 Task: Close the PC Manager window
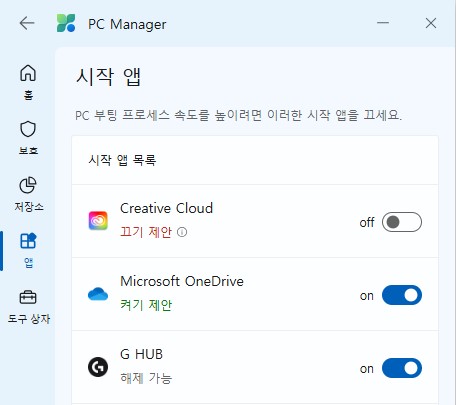431,23
